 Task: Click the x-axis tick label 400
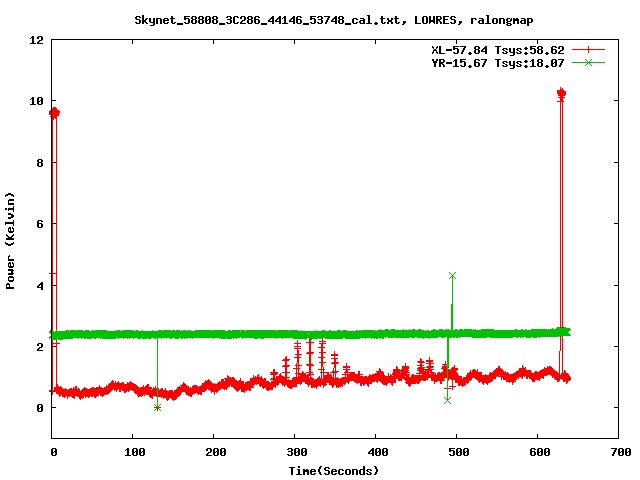tap(378, 452)
